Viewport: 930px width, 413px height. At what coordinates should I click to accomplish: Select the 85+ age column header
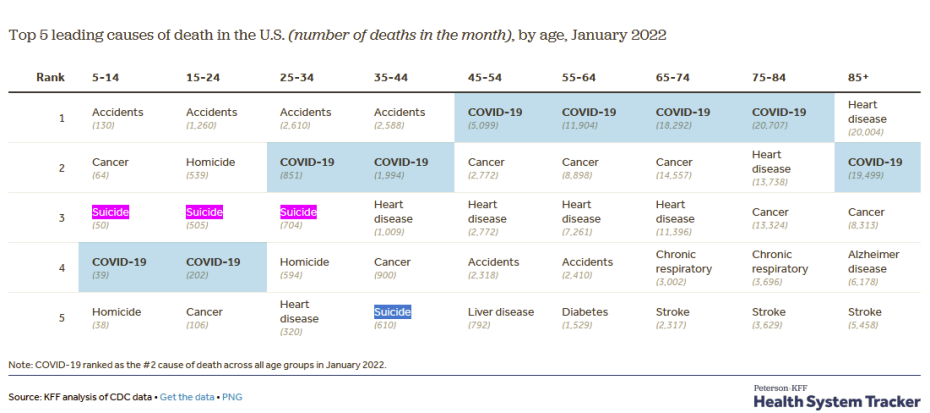858,77
